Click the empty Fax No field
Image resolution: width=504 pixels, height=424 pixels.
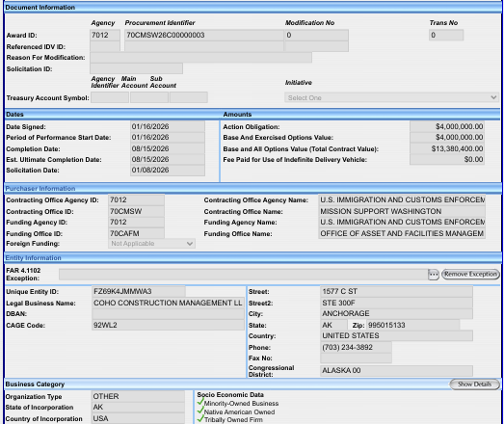click(357, 358)
